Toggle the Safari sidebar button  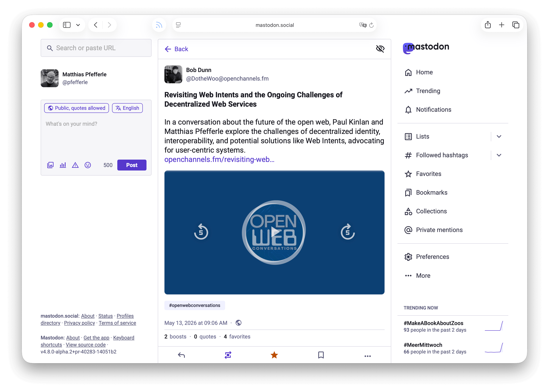coord(67,25)
